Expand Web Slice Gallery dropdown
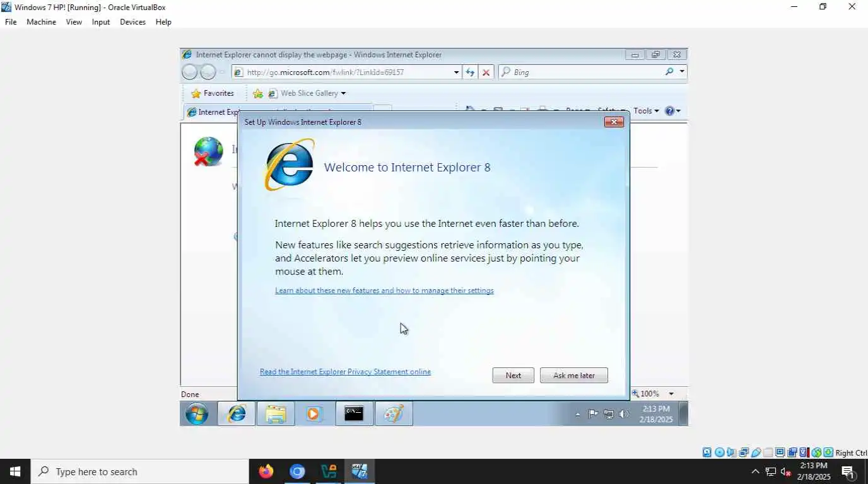This screenshot has height=484, width=868. click(x=343, y=93)
